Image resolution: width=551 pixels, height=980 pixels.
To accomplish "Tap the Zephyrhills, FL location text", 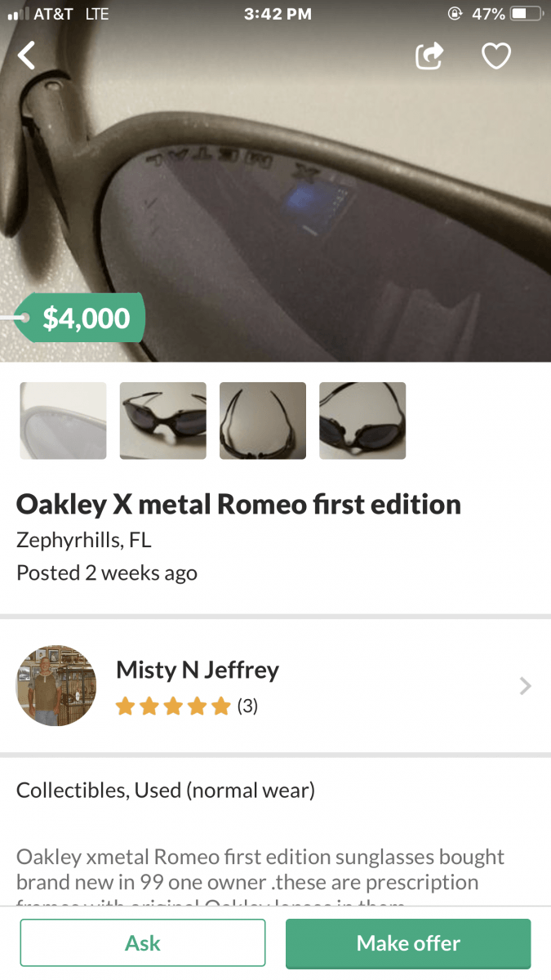I will 83,540.
